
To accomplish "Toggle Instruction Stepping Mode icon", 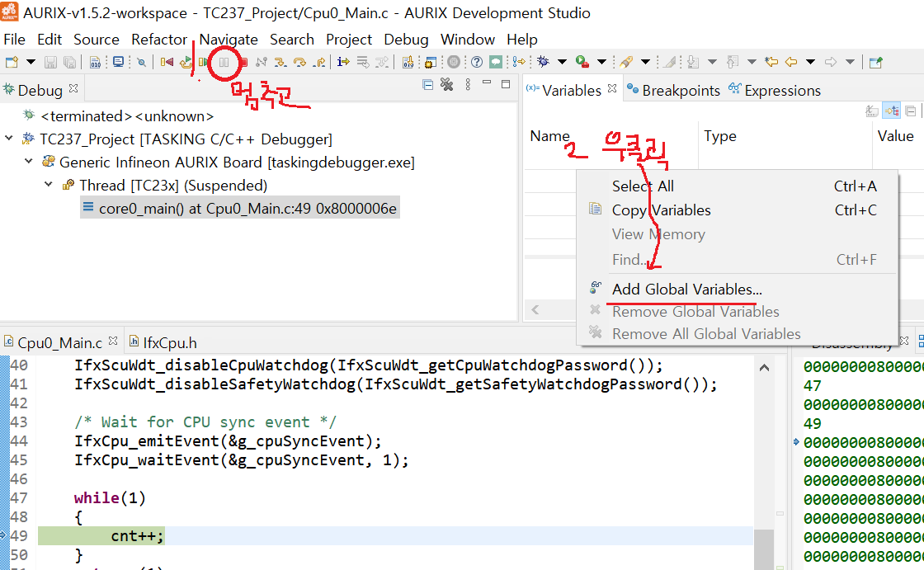I will [343, 62].
